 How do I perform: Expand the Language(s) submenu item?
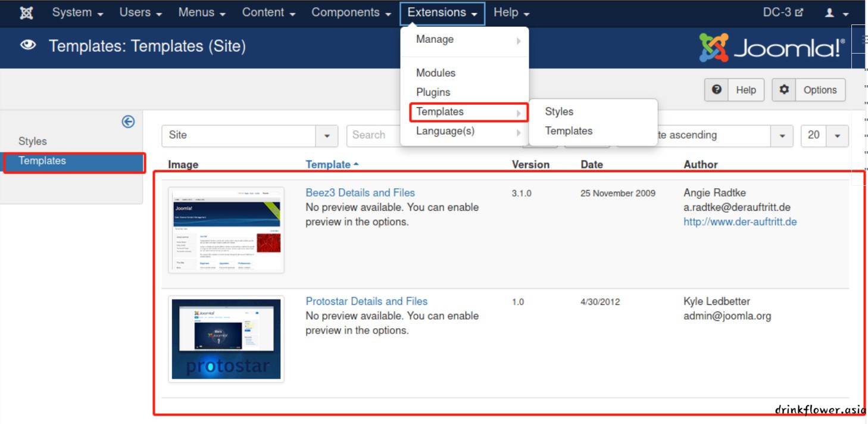tap(464, 131)
